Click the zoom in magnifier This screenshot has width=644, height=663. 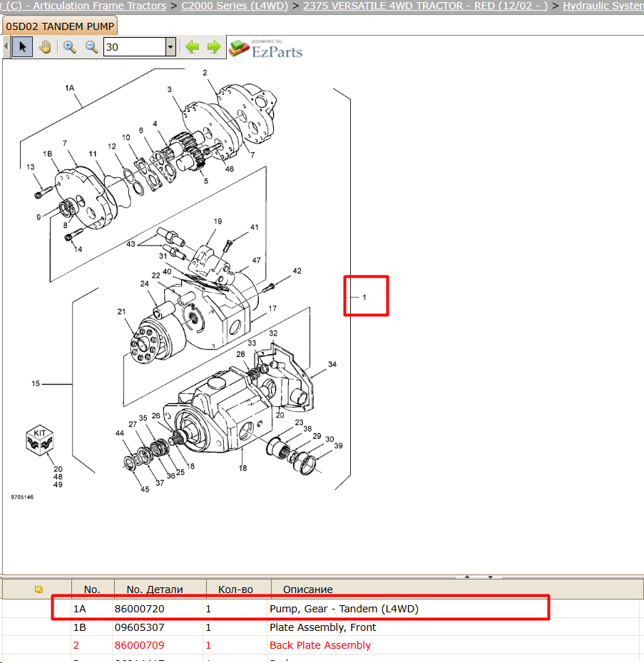(x=69, y=46)
